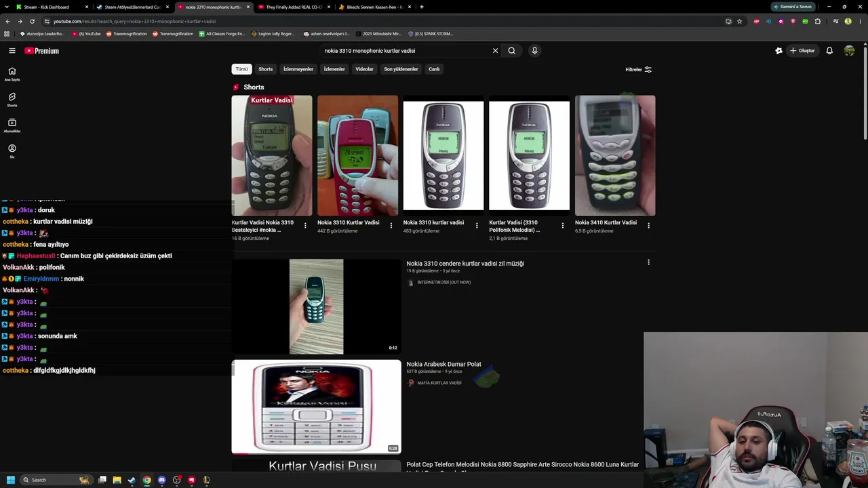Open the Chrome extensions puzzle icon

tap(818, 21)
